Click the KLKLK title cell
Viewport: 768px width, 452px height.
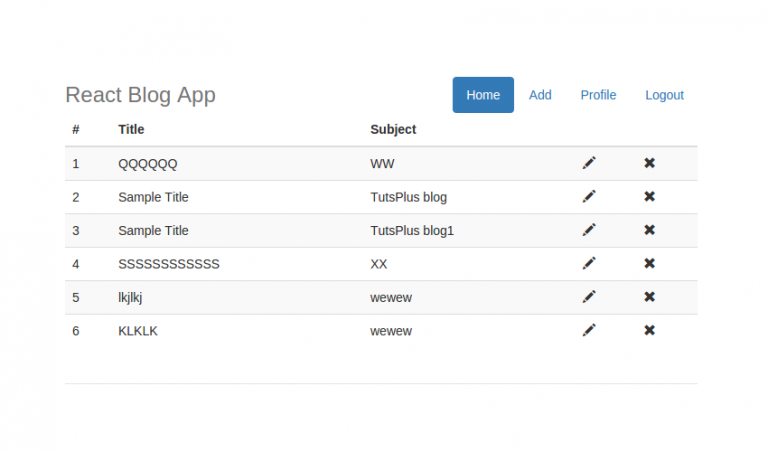138,331
